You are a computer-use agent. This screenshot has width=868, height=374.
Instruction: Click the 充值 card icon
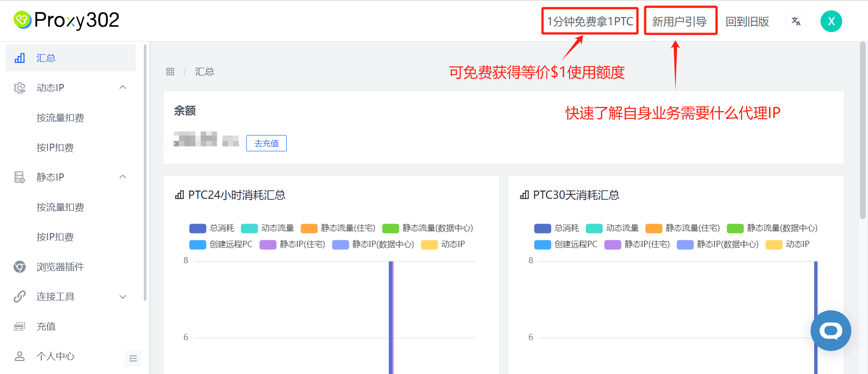pyautogui.click(x=20, y=326)
